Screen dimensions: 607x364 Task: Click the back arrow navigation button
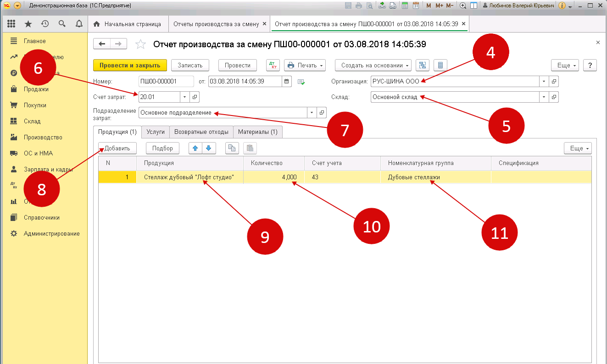[x=102, y=44]
